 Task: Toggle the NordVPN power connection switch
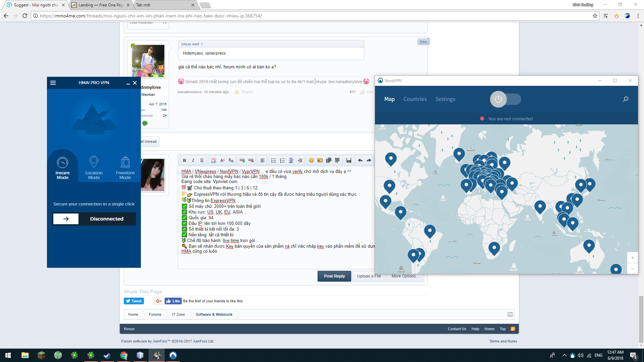pos(505,99)
